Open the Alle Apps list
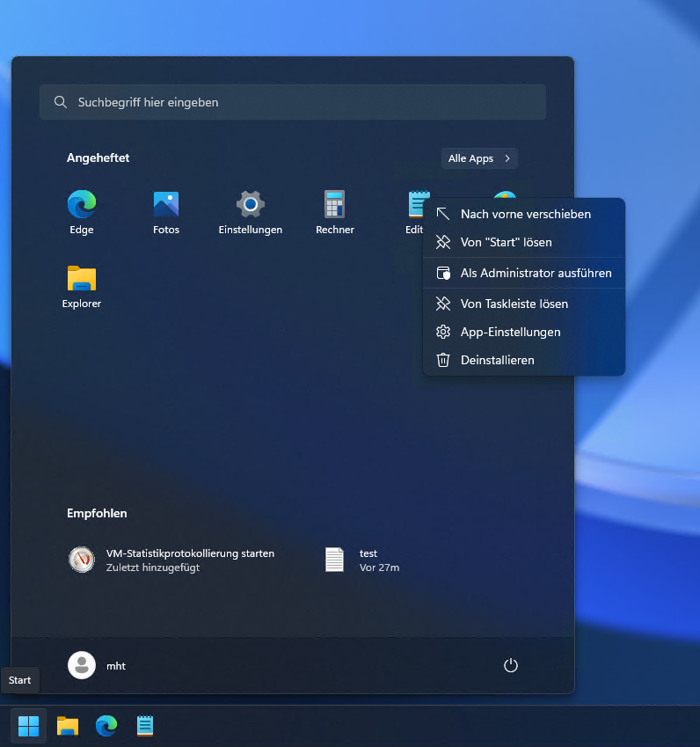700x747 pixels. click(479, 158)
